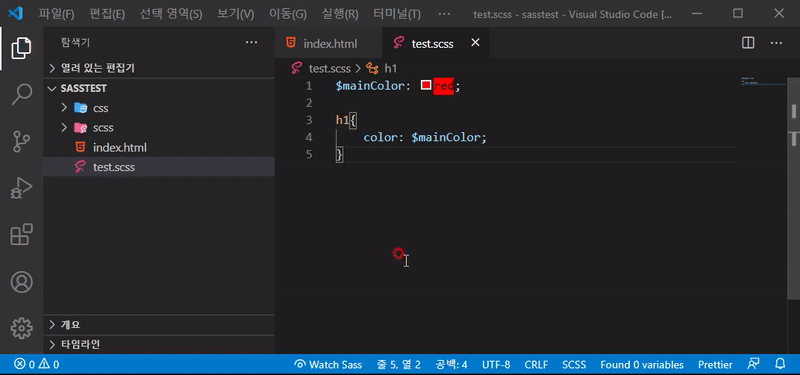Open hidden menus via title bar ellipsis
The image size is (800, 375).
point(444,14)
